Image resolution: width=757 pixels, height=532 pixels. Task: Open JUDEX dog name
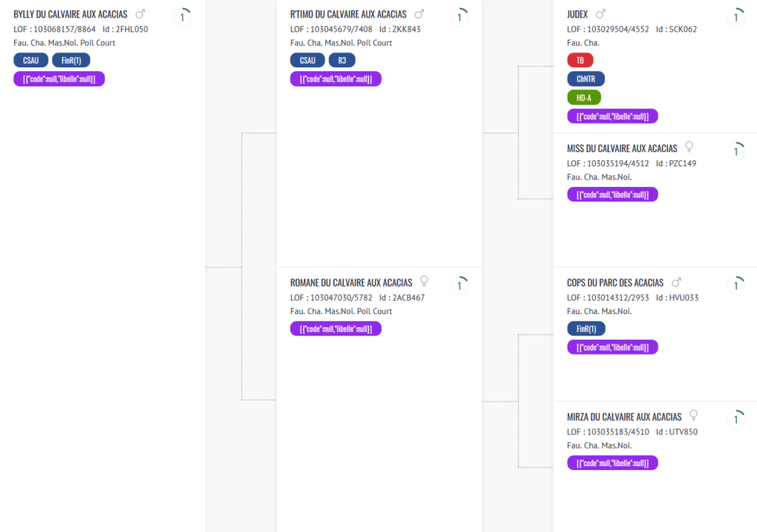tap(577, 15)
